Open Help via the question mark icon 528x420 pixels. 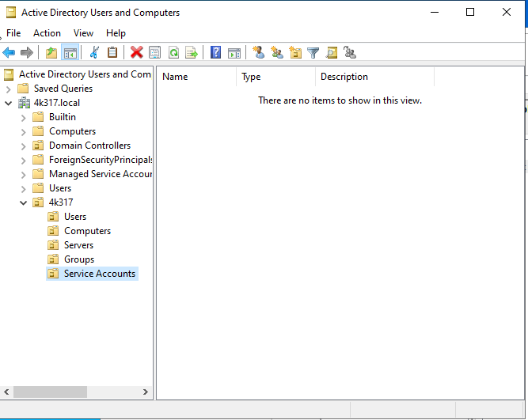click(215, 53)
